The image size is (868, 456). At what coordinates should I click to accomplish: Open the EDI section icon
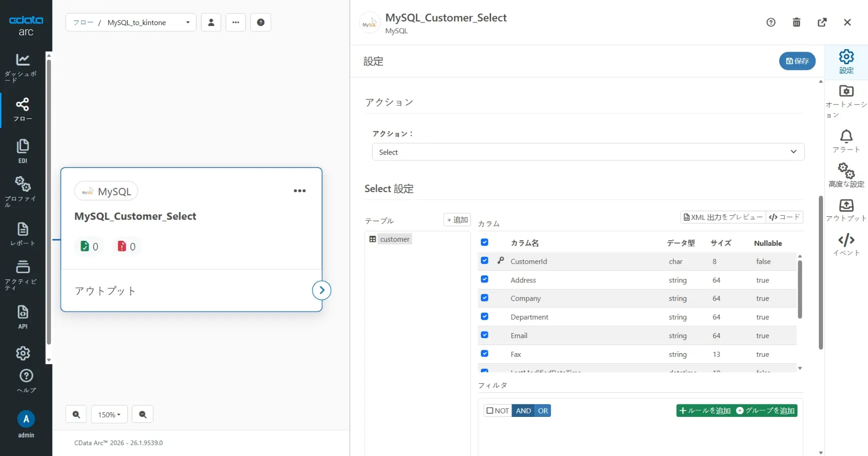pos(23,150)
